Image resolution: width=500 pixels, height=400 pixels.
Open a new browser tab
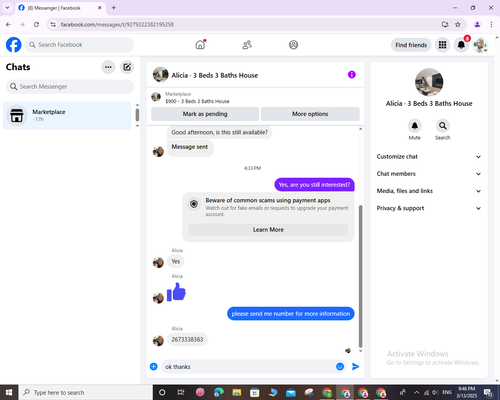[x=114, y=8]
